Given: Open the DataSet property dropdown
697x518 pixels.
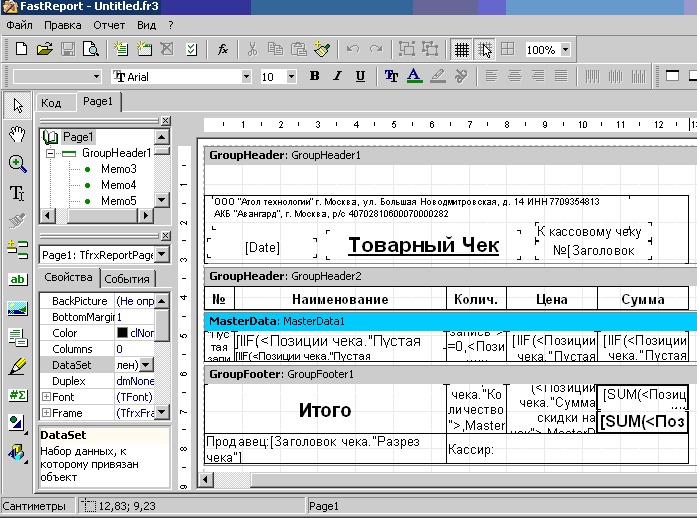Looking at the screenshot, I should 146,365.
